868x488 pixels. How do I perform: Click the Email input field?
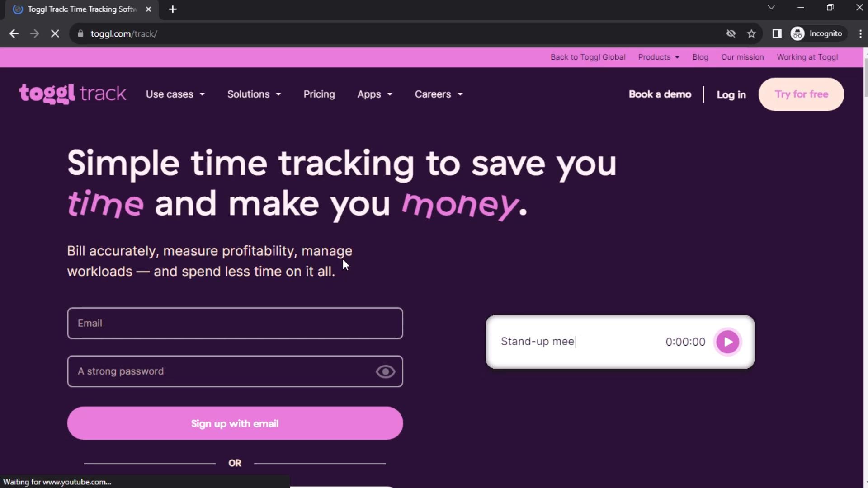point(234,322)
